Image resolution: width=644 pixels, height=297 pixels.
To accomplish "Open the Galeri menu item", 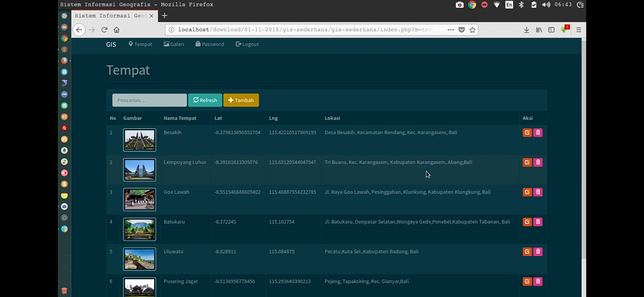I will pyautogui.click(x=174, y=44).
